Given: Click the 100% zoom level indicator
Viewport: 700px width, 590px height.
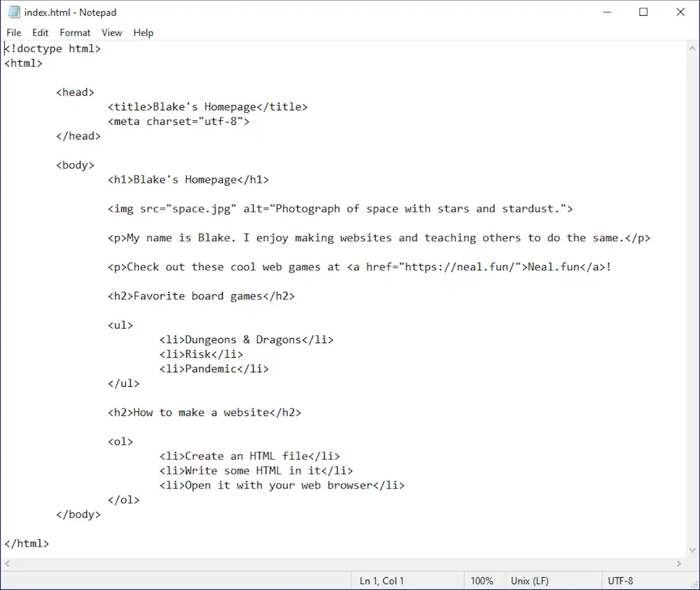Looking at the screenshot, I should tap(483, 581).
